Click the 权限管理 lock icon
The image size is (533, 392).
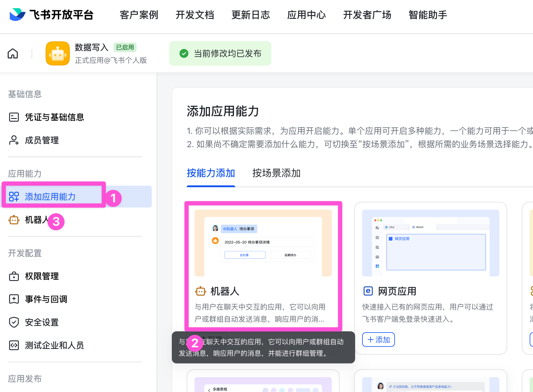pos(14,276)
